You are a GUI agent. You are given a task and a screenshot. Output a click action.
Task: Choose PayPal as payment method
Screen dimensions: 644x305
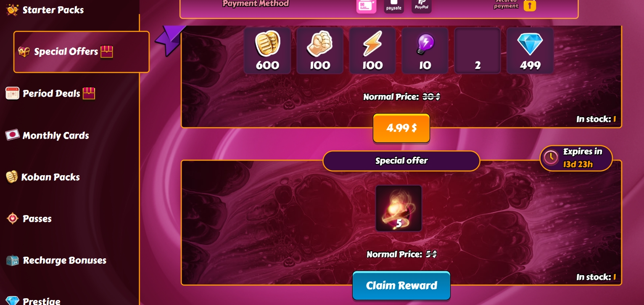click(421, 6)
